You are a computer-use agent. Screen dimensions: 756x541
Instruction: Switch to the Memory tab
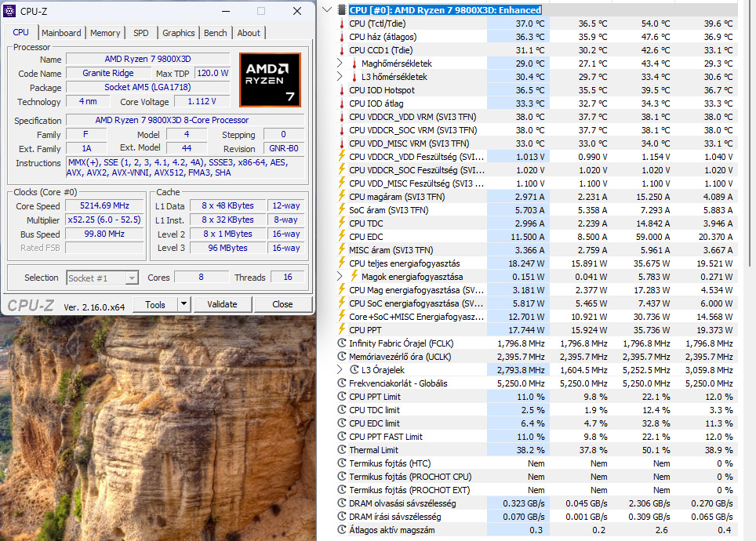click(x=104, y=33)
